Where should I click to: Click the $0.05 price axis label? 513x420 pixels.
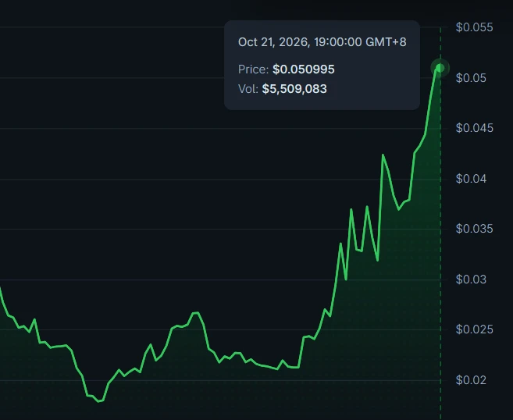tap(471, 78)
